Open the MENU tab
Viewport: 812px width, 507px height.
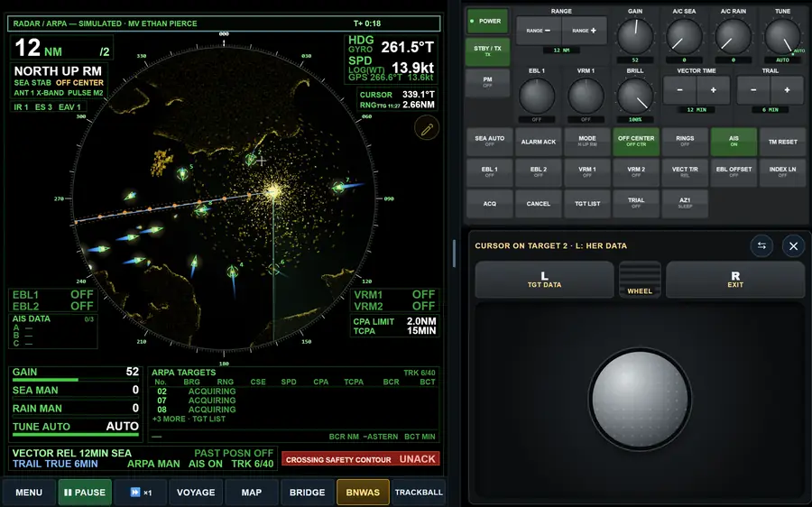tap(29, 492)
